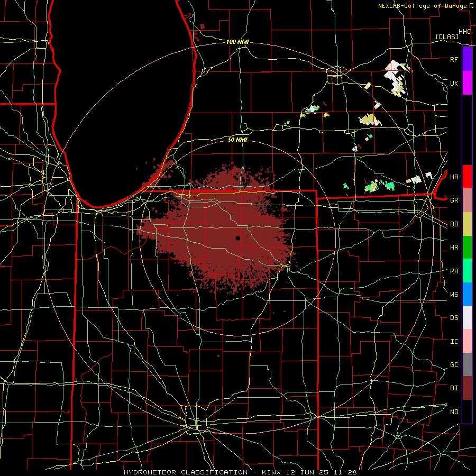
Task: Pick the olive yellow BD legend swatch
Action: pyautogui.click(x=467, y=224)
